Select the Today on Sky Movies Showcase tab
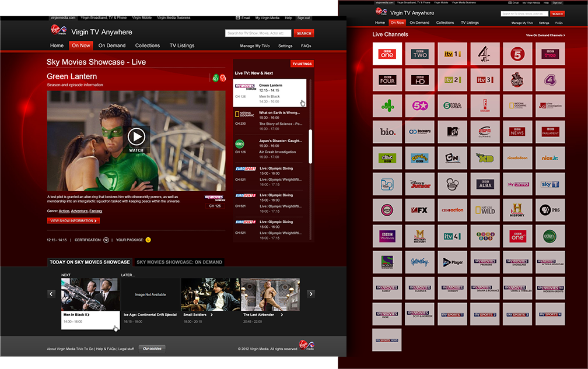The image size is (588, 369). [90, 262]
